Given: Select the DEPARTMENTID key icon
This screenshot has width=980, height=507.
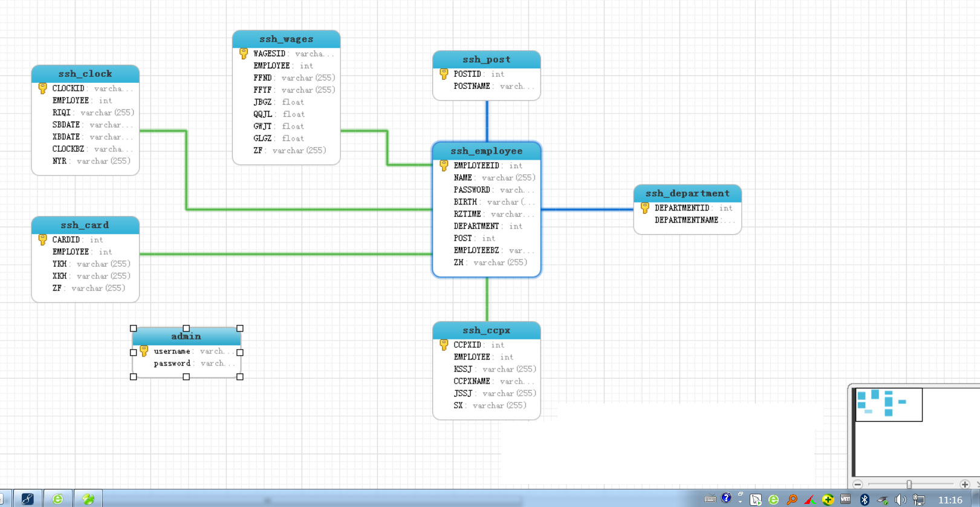Looking at the screenshot, I should (x=645, y=208).
